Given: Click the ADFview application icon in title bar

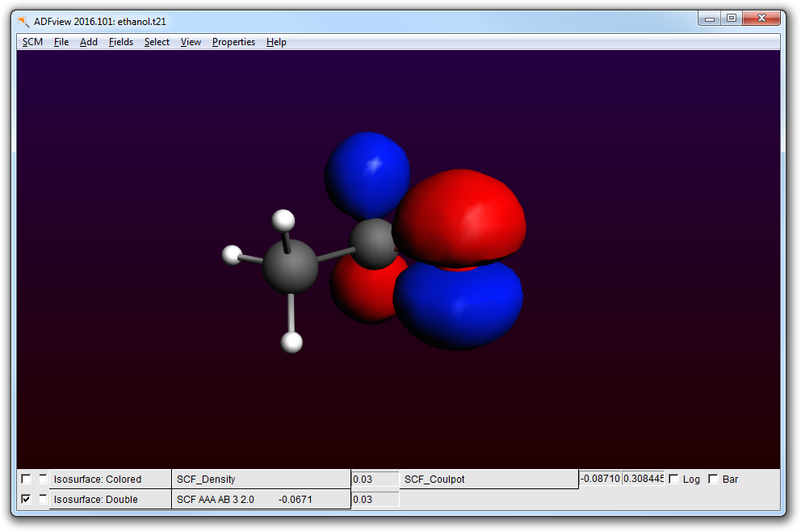Looking at the screenshot, I should (x=23, y=22).
